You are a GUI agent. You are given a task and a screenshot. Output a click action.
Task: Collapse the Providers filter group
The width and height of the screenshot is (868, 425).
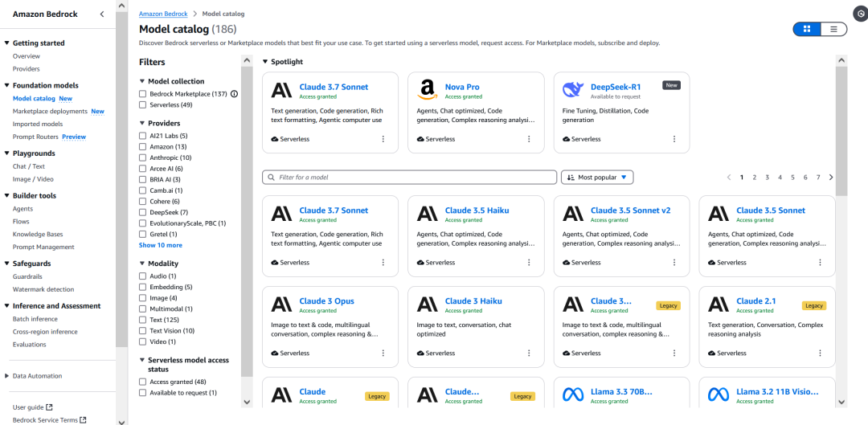coord(142,124)
